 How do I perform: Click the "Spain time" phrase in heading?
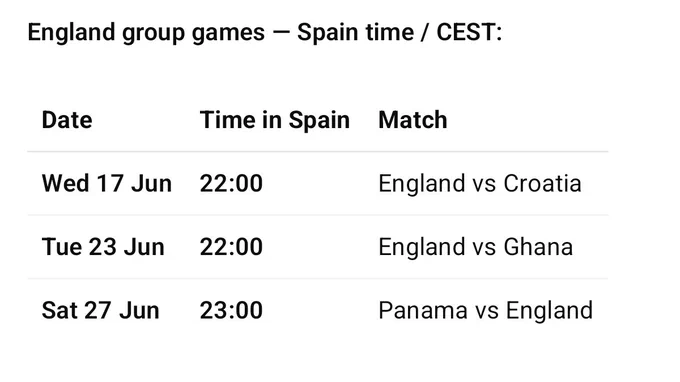click(x=356, y=33)
